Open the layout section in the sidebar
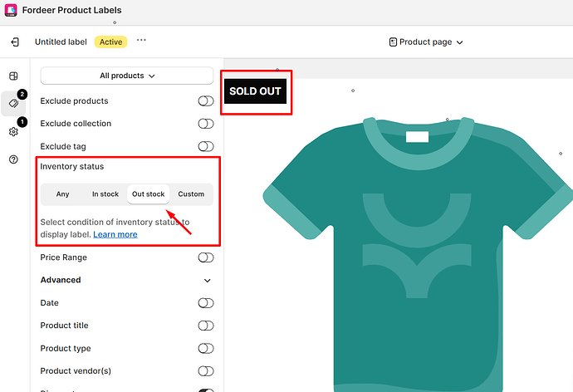Screen dimensions: 573x392 (13, 76)
